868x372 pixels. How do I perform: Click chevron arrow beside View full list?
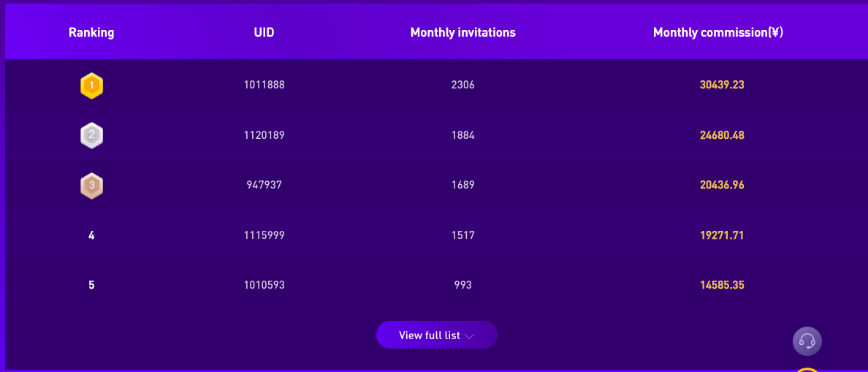tap(469, 336)
